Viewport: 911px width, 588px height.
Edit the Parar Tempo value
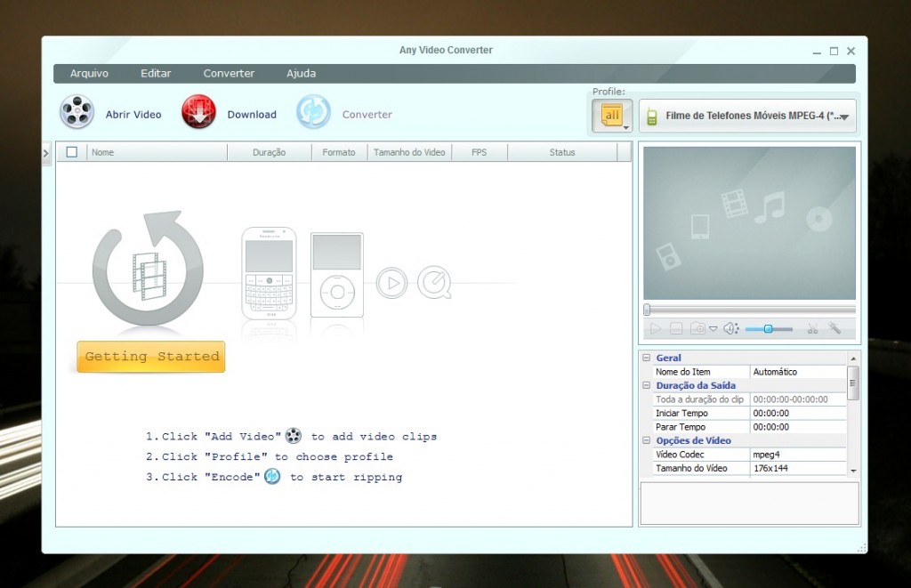tap(798, 427)
